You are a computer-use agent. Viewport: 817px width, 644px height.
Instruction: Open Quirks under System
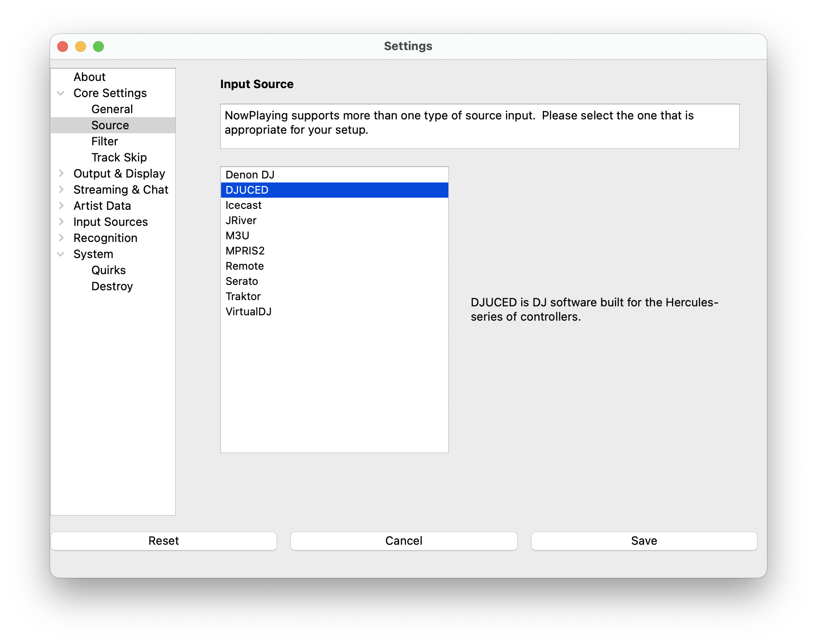[108, 270]
